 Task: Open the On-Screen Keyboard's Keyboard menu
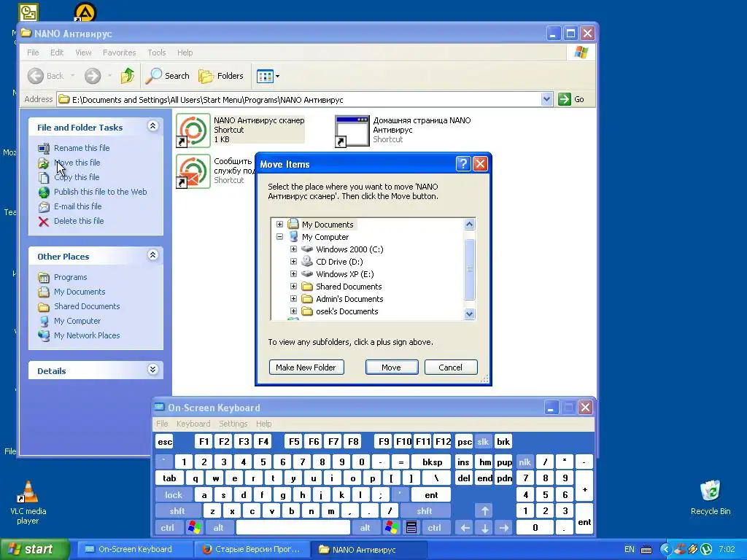pos(193,424)
